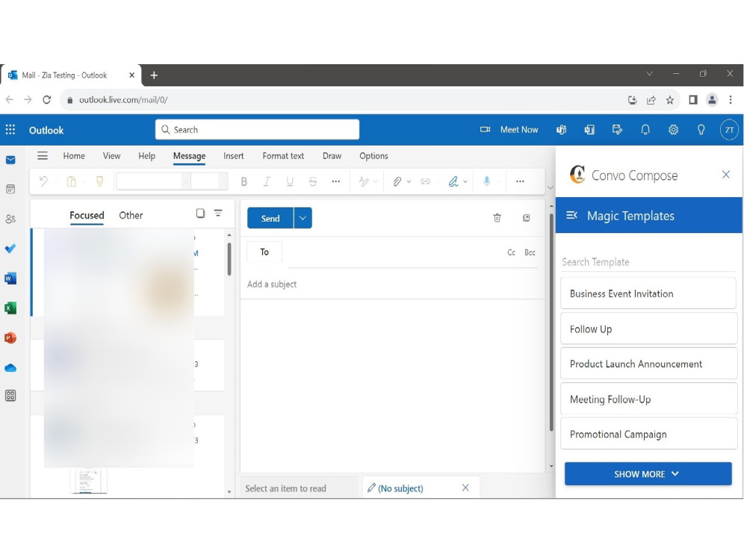The width and height of the screenshot is (747, 560).
Task: Select the Meeting Follow-Up template
Action: point(648,399)
